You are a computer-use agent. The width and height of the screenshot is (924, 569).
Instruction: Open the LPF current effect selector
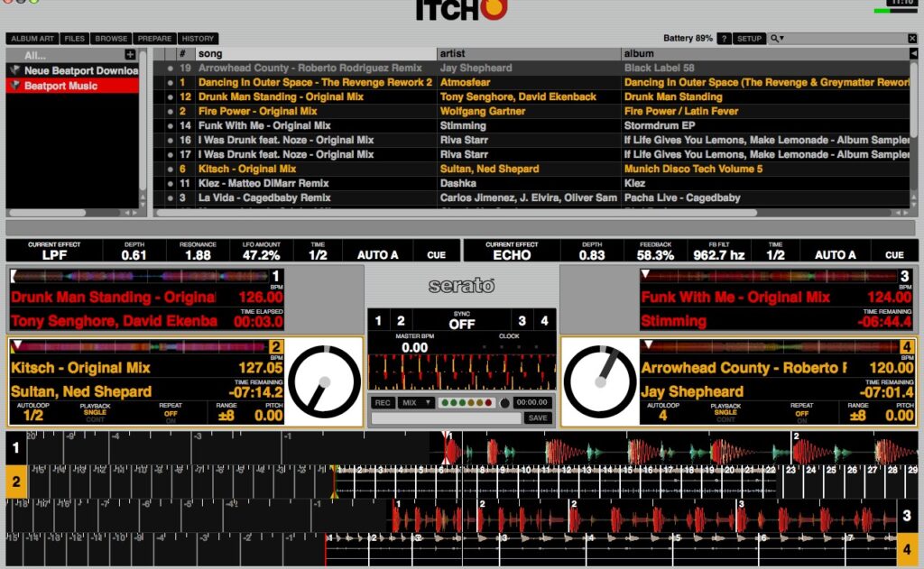coord(53,255)
